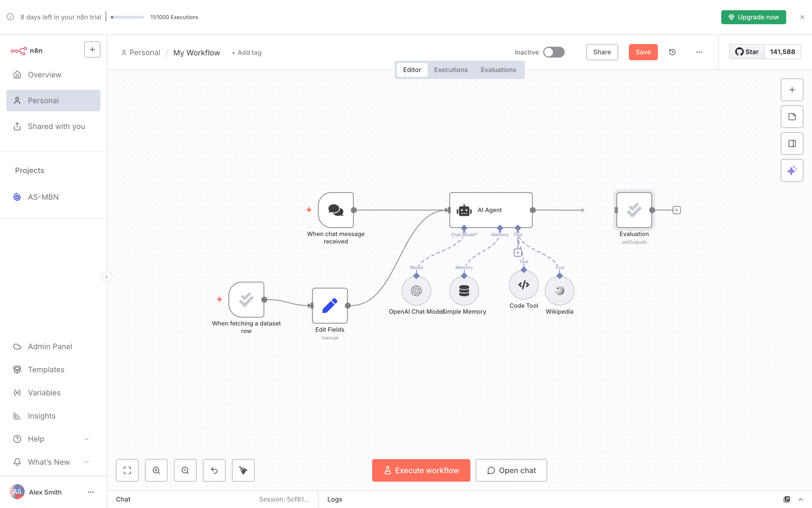Image resolution: width=812 pixels, height=508 pixels.
Task: Open the Edit Fields node
Action: pos(330,306)
